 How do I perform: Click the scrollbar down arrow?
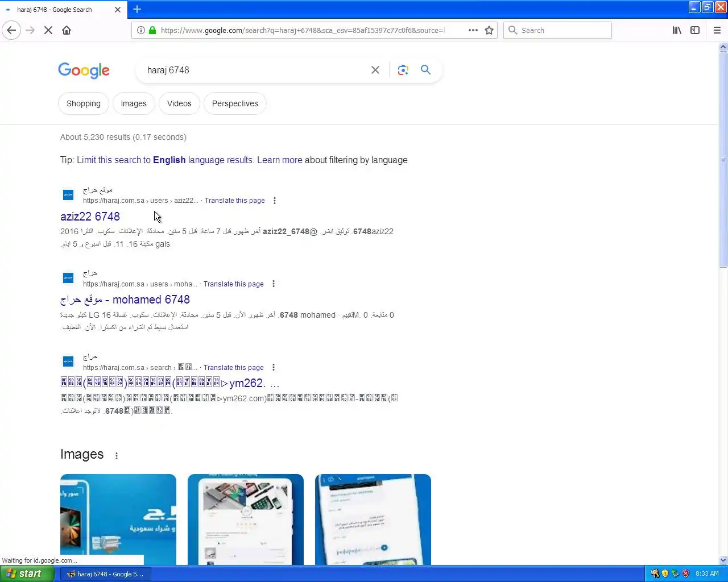pos(723,560)
